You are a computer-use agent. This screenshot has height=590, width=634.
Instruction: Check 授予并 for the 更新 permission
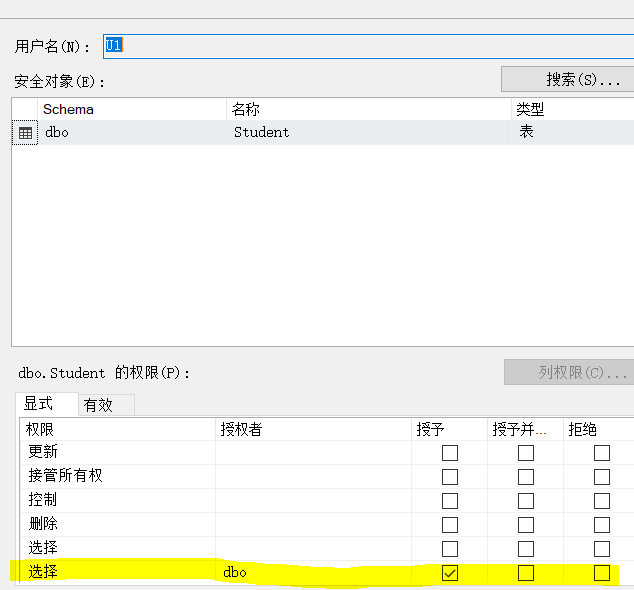point(526,453)
